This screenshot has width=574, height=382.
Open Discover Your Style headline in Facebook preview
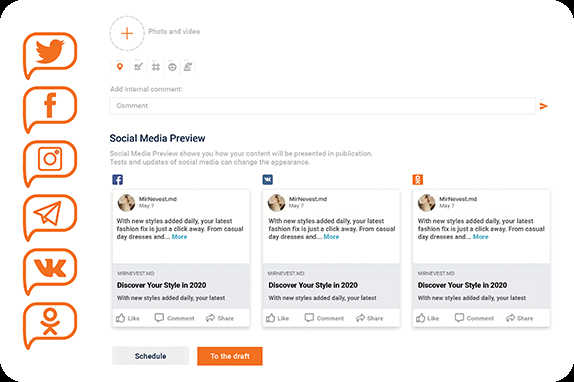pos(161,285)
